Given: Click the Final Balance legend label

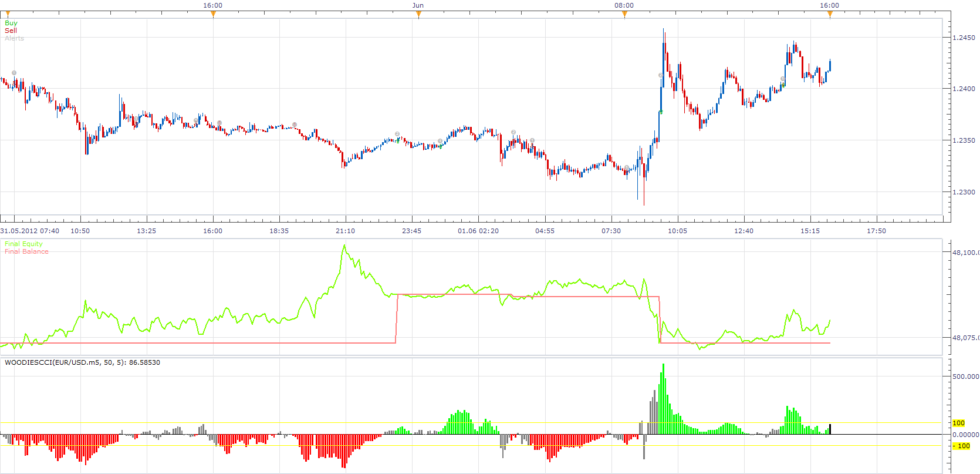Looking at the screenshot, I should coord(26,251).
